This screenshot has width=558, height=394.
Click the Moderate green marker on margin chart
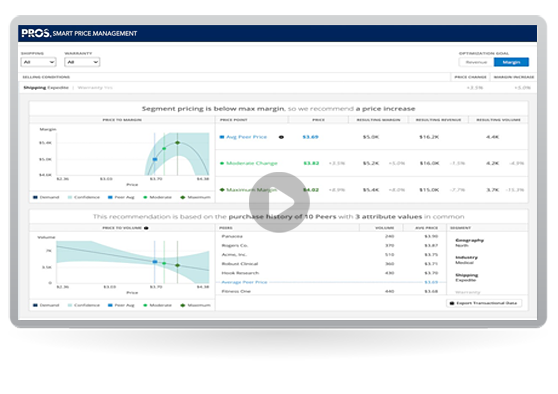coord(164,148)
